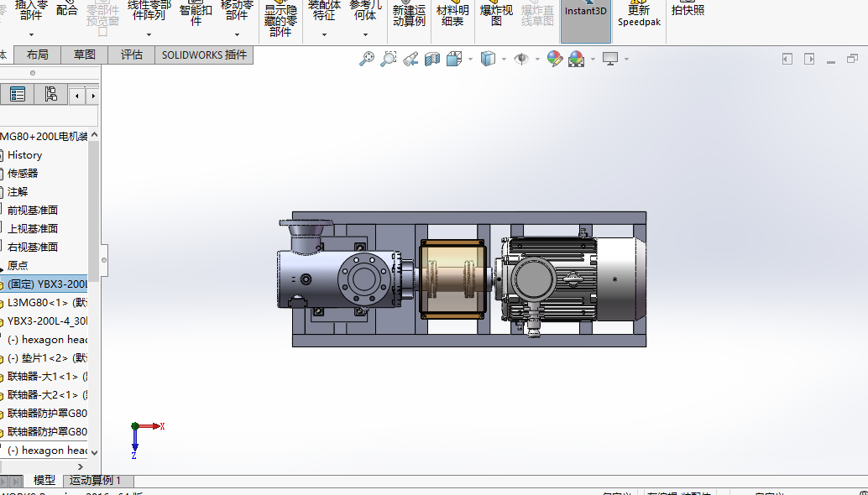Open the Section View tool
868x495 pixels.
pyautogui.click(x=432, y=59)
